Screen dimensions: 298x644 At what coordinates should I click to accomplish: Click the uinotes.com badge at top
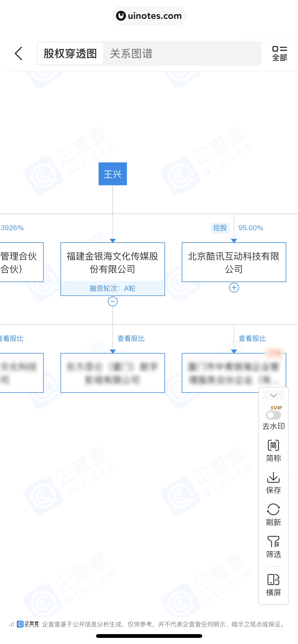pyautogui.click(x=149, y=16)
